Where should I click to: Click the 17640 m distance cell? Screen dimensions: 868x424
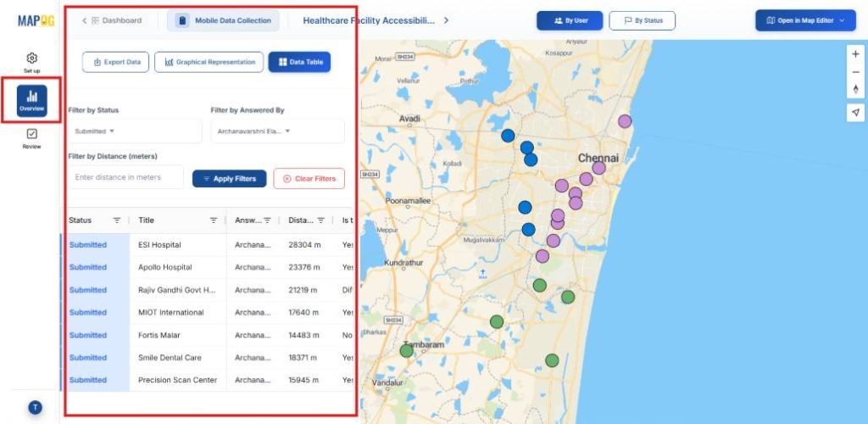[304, 312]
